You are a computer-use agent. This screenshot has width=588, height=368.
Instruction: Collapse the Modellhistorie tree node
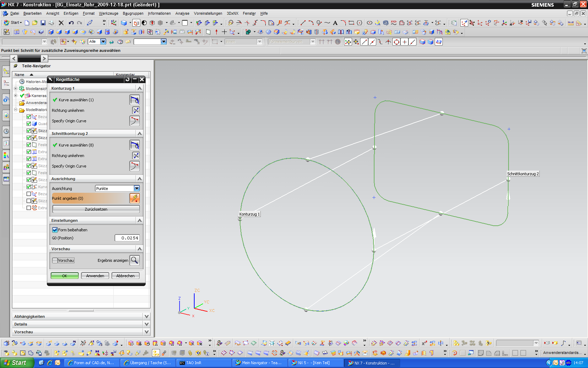15,110
